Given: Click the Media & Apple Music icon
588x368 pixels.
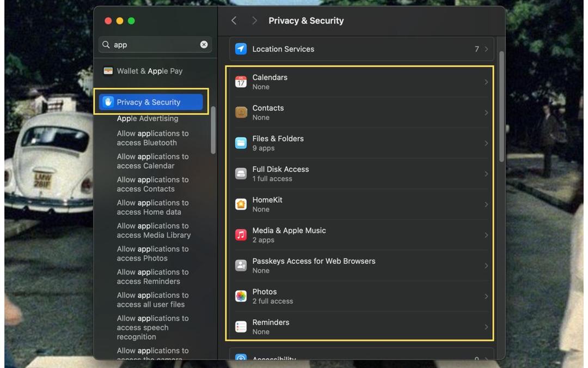Looking at the screenshot, I should tap(241, 234).
